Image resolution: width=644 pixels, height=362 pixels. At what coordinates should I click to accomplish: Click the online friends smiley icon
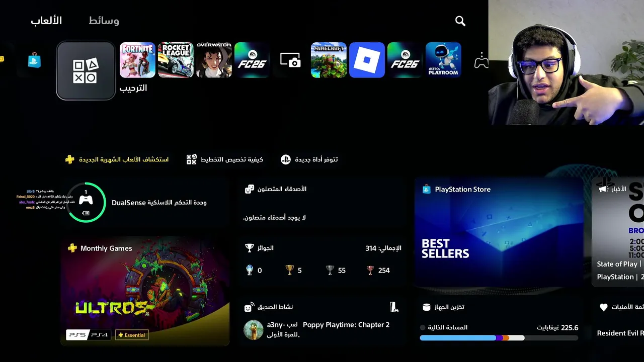249,189
